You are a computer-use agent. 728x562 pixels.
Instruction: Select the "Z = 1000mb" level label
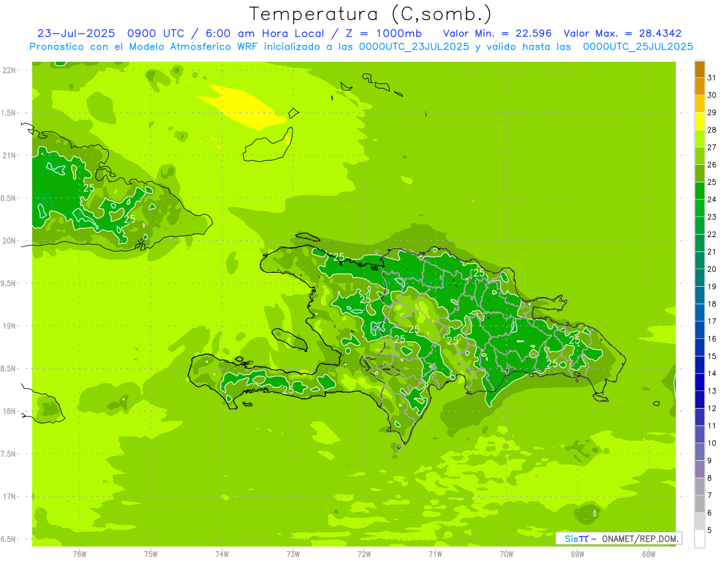[x=382, y=33]
